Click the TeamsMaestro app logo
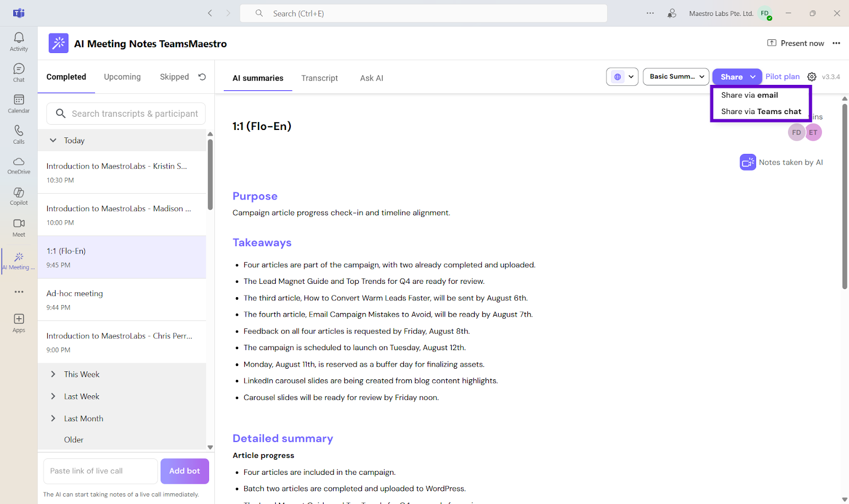The height and width of the screenshot is (504, 849). [58, 44]
